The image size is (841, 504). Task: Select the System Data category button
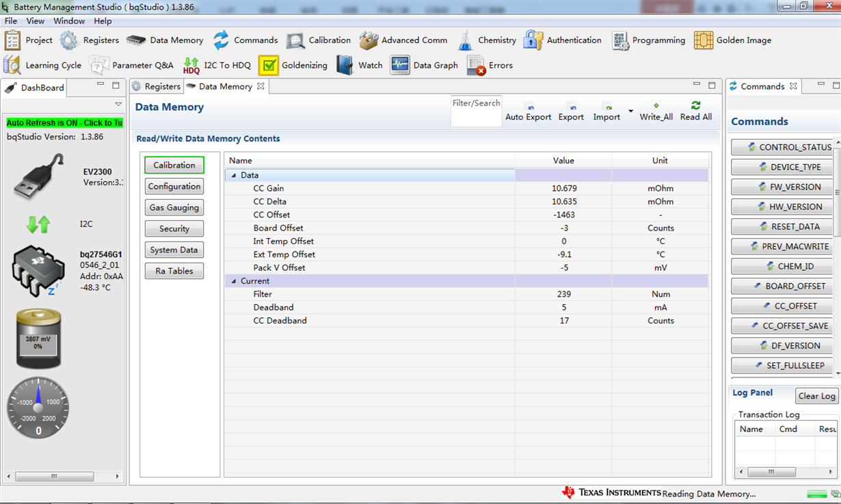tap(174, 250)
